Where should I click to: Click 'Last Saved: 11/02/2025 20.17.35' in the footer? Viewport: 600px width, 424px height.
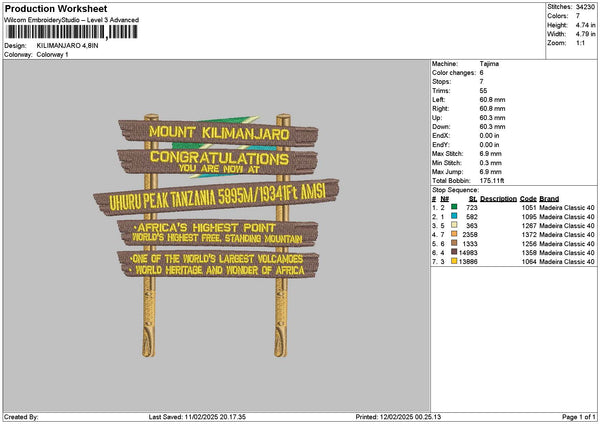[x=197, y=417]
